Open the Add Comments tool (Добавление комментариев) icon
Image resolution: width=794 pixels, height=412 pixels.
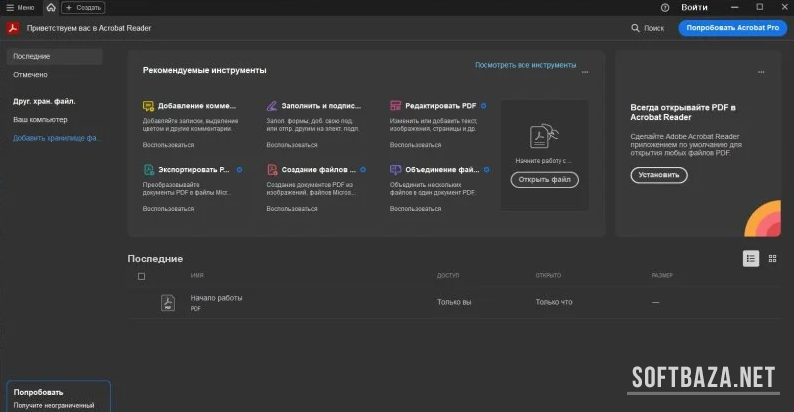pos(148,106)
